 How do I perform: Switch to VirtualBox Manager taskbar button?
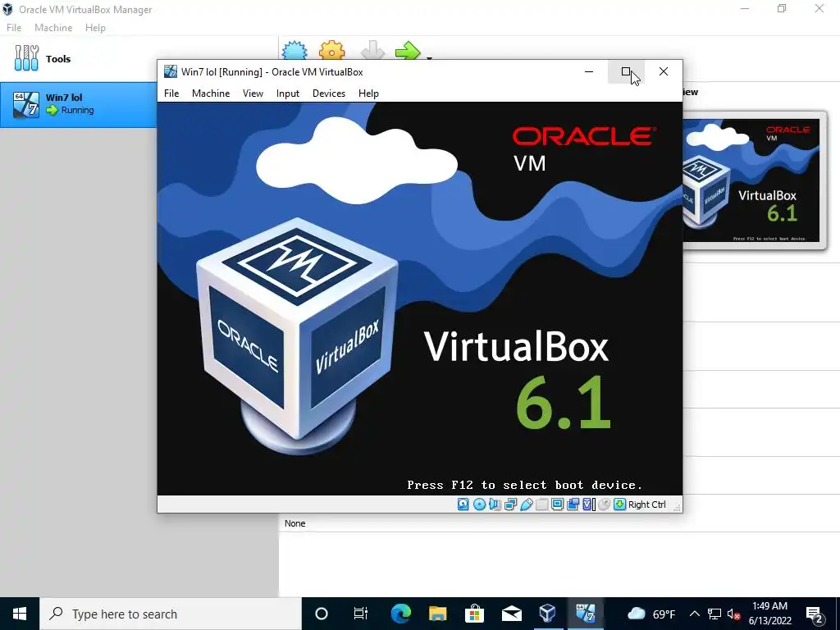click(547, 614)
